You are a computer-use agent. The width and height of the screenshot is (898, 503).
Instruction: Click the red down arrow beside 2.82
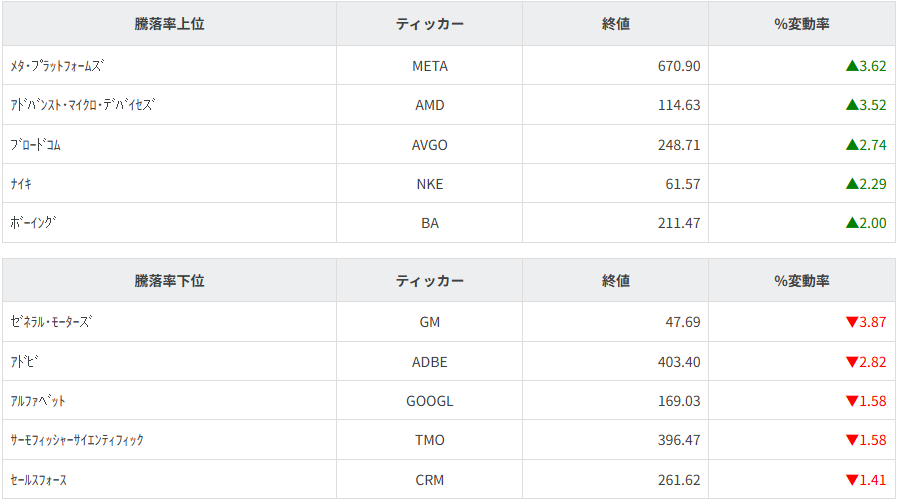[852, 362]
